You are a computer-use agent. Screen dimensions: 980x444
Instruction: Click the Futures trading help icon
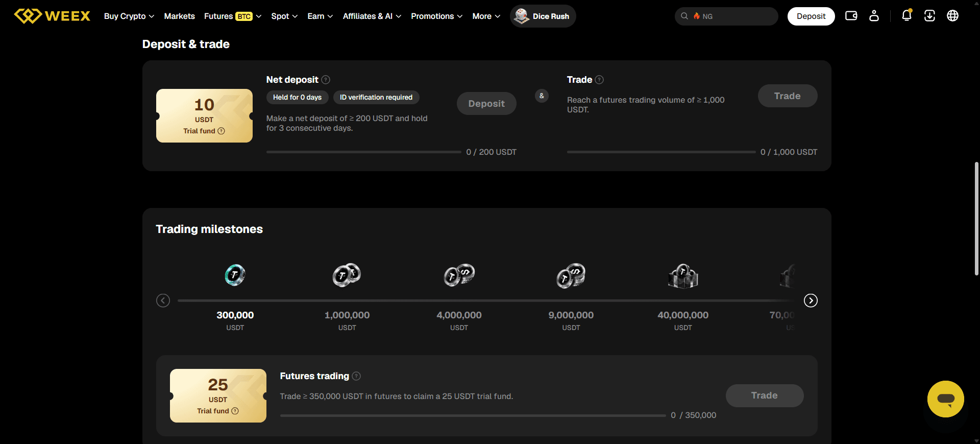[356, 376]
